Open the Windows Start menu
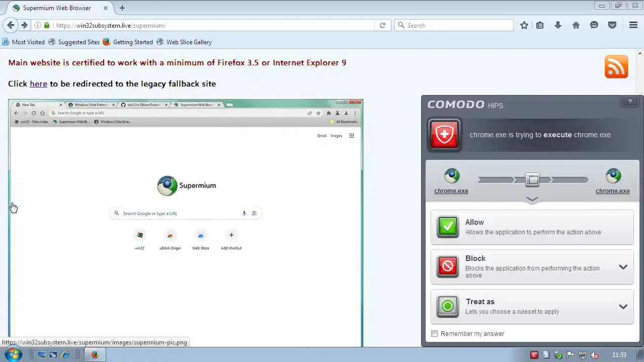 pyautogui.click(x=13, y=354)
